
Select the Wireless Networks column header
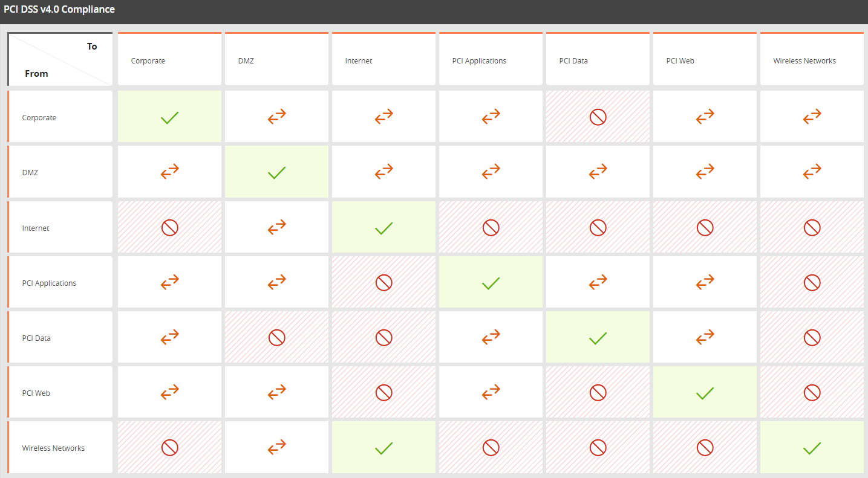coord(812,59)
